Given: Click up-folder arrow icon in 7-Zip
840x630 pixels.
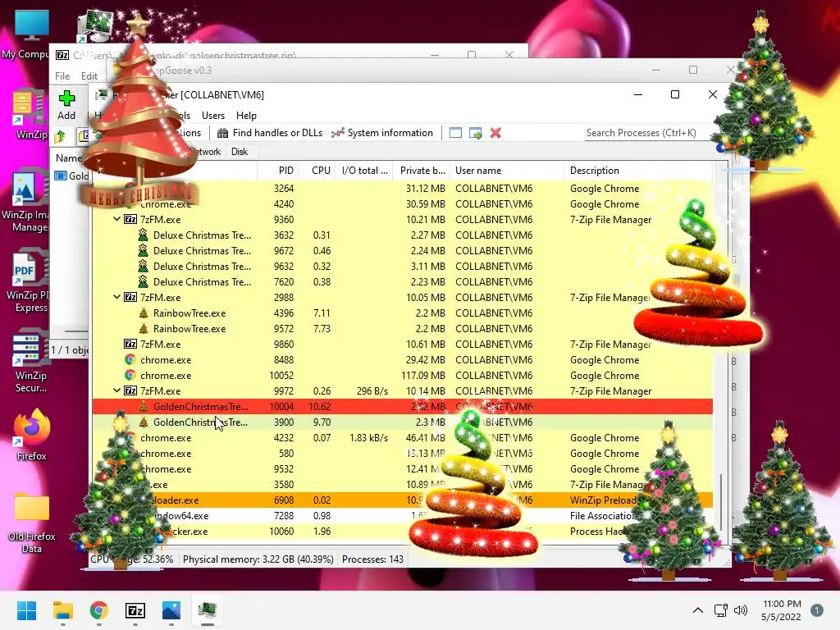Looking at the screenshot, I should click(60, 137).
